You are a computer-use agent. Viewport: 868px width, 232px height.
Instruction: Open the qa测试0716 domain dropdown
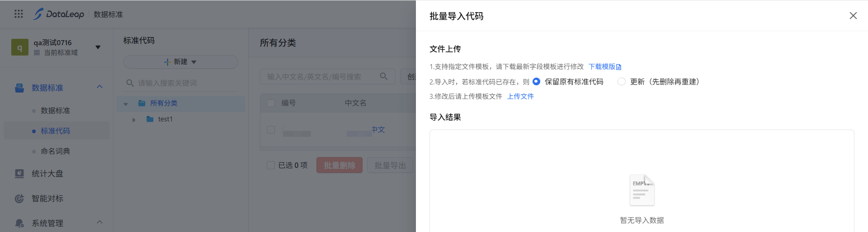98,47
